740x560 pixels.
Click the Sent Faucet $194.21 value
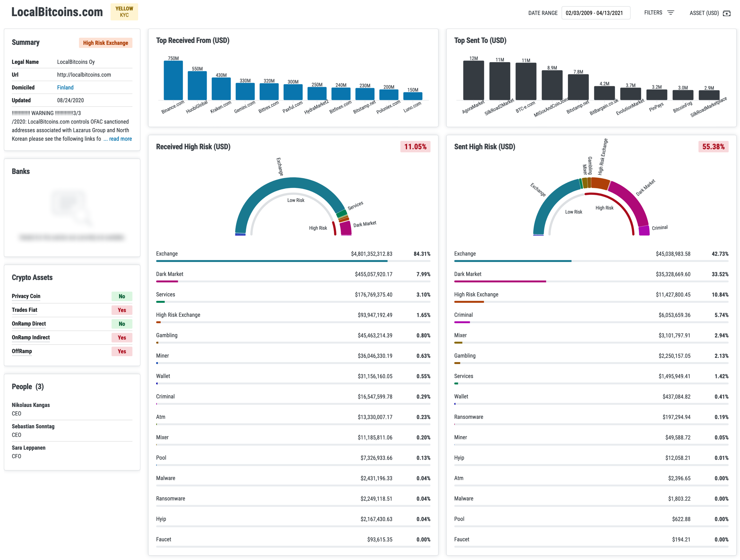pyautogui.click(x=681, y=540)
